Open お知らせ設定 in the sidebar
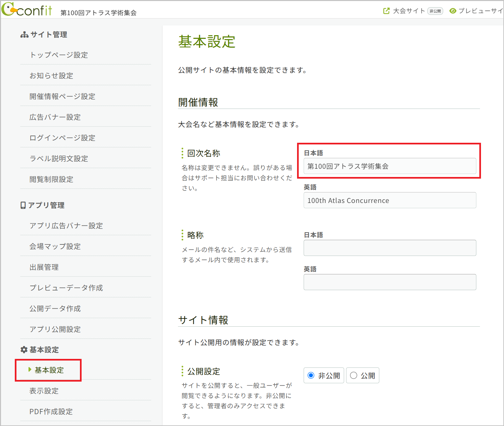Viewport: 504px width, 426px height. [x=51, y=76]
